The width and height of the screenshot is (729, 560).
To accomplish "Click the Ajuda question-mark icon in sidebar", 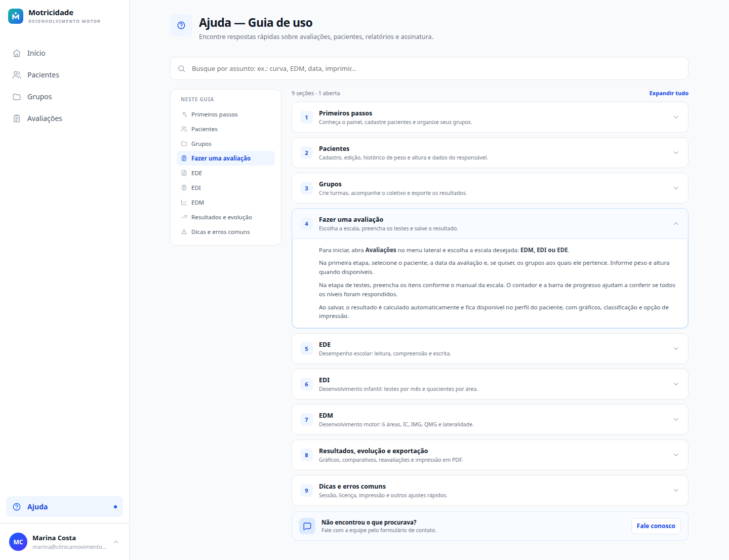I will click(x=17, y=507).
